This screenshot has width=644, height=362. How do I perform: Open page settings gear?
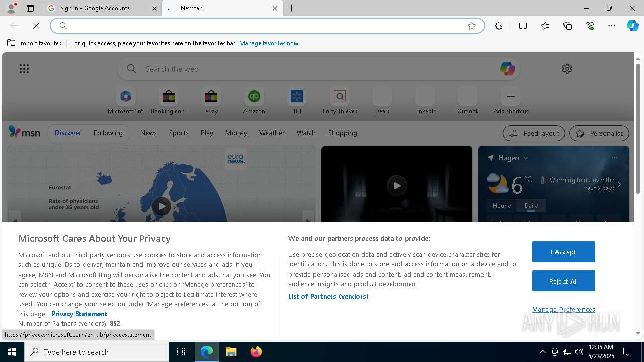pyautogui.click(x=567, y=69)
